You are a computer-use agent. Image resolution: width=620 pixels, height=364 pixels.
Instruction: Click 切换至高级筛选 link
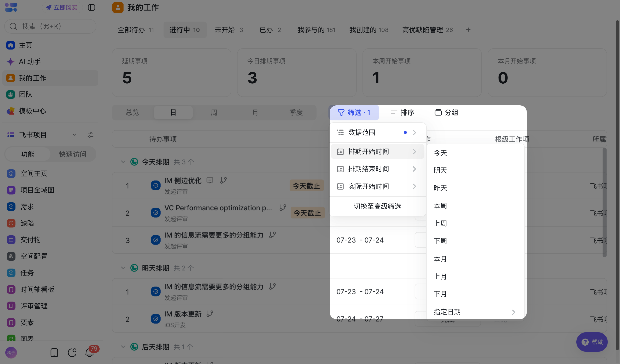tap(377, 207)
